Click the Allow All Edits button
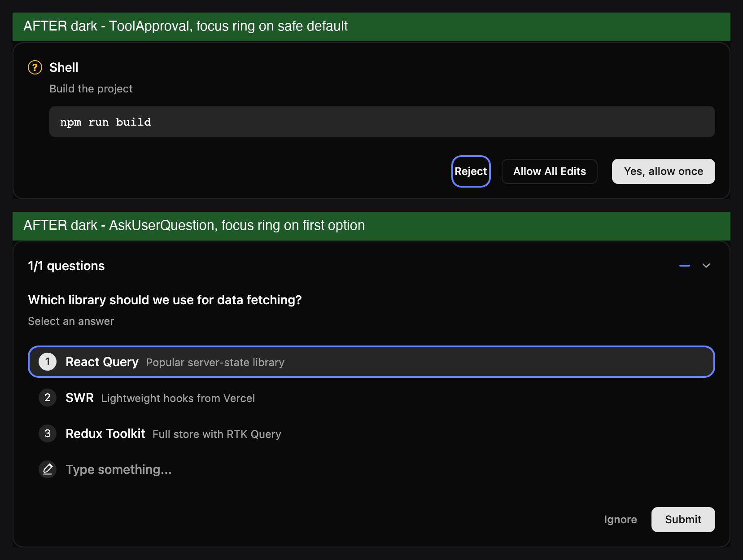This screenshot has width=743, height=560. coord(550,171)
